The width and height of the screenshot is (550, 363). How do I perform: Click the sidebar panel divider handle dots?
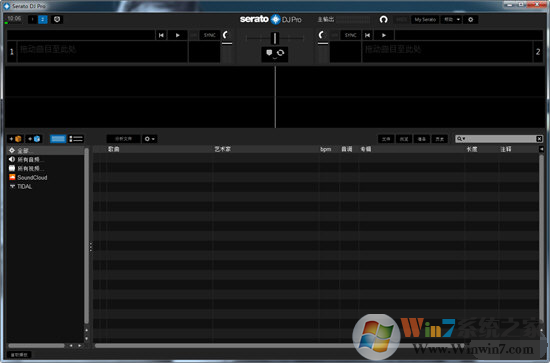coord(91,247)
